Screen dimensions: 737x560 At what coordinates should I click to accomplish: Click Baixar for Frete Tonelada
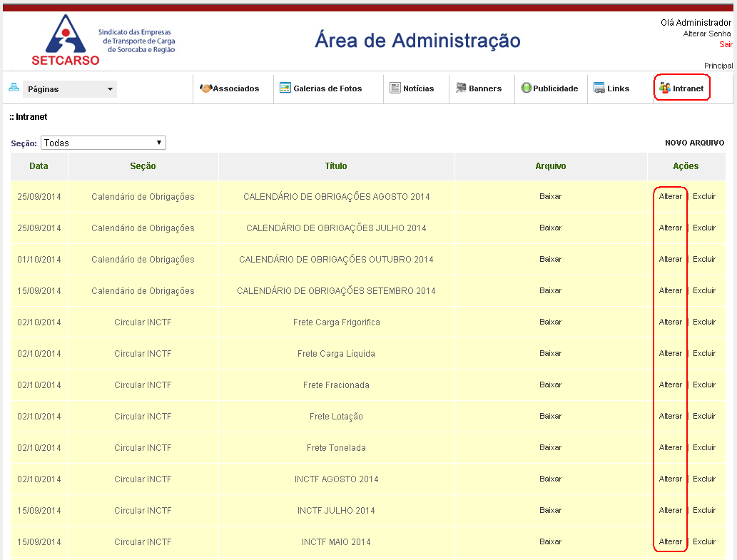550,448
